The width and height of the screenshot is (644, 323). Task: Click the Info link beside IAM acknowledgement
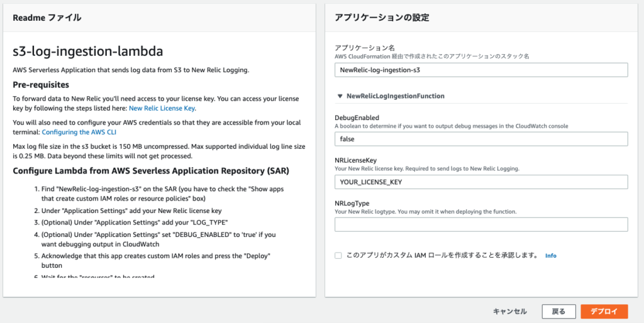551,256
